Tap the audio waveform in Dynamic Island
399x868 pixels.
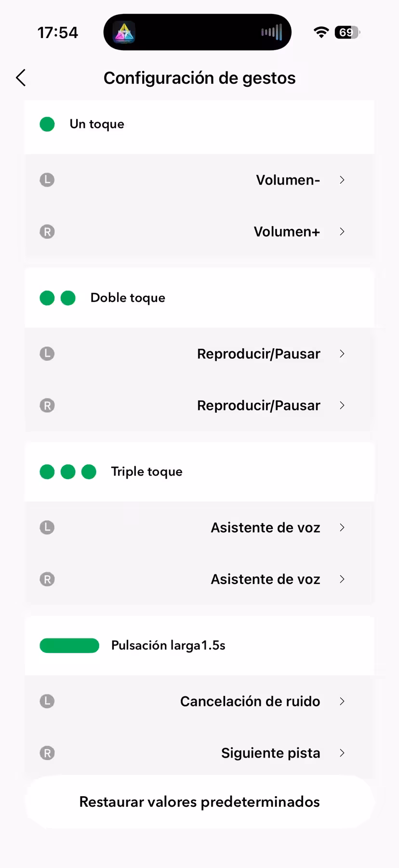point(271,33)
